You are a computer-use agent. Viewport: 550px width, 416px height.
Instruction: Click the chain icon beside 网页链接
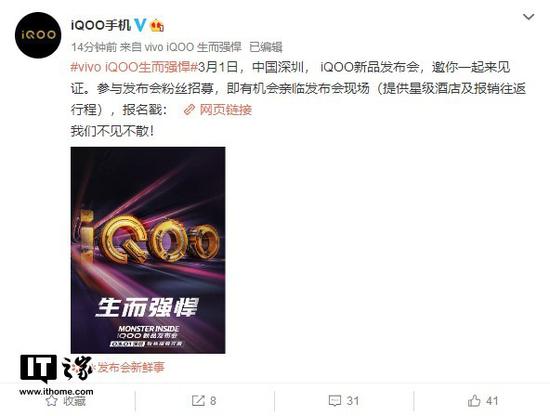[x=189, y=110]
